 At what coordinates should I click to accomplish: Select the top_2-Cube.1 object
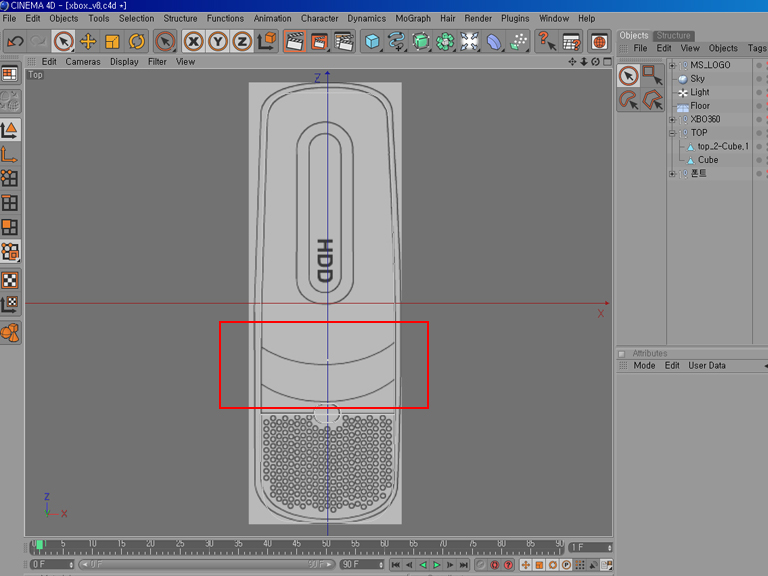click(x=723, y=146)
